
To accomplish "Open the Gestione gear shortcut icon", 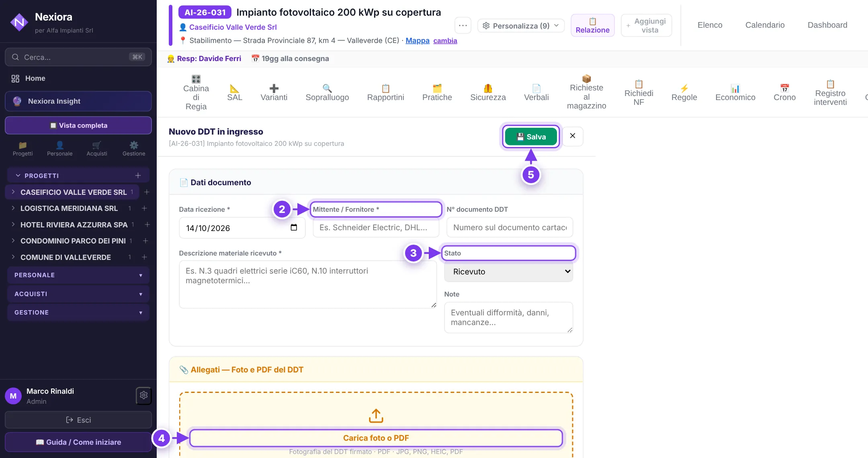I will [x=134, y=149].
